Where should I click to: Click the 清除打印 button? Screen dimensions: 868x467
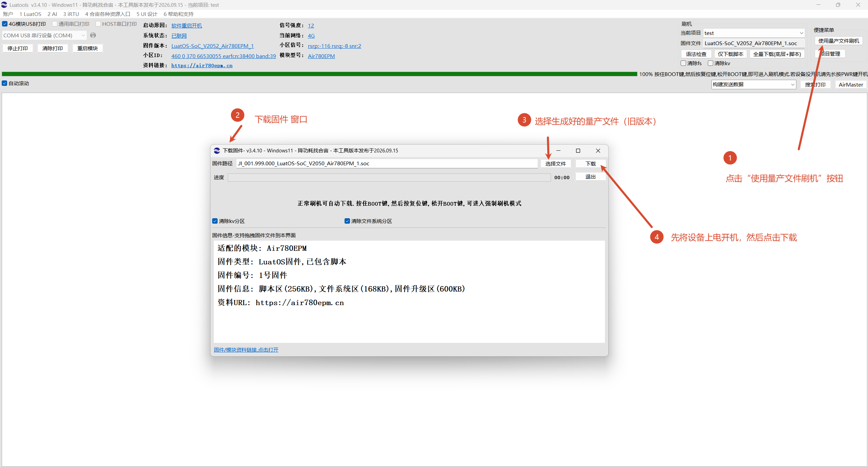53,48
